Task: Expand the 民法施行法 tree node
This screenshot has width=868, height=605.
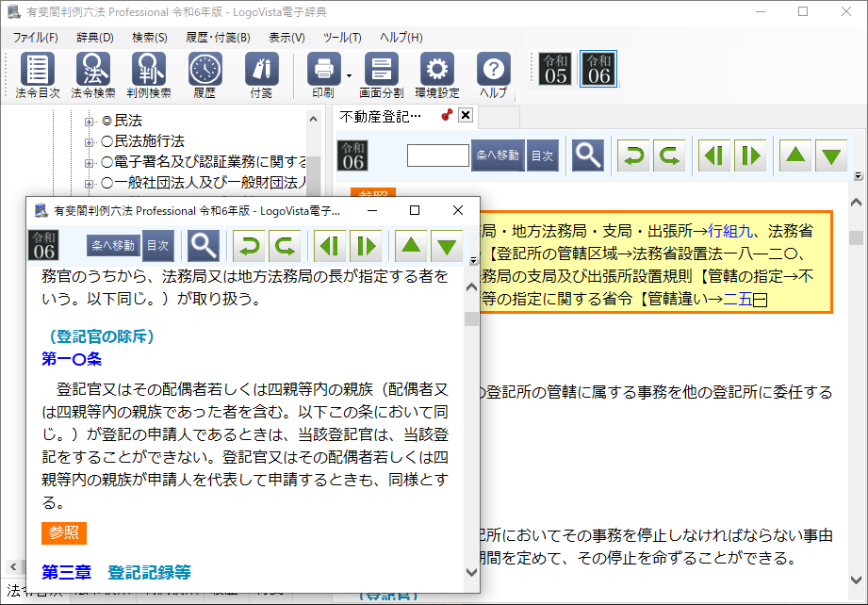Action: tap(90, 141)
